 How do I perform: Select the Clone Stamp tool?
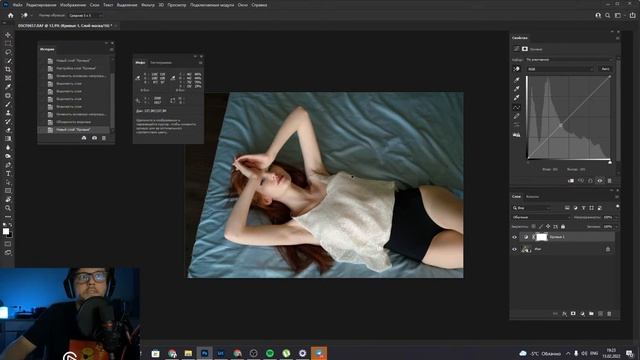[8, 113]
